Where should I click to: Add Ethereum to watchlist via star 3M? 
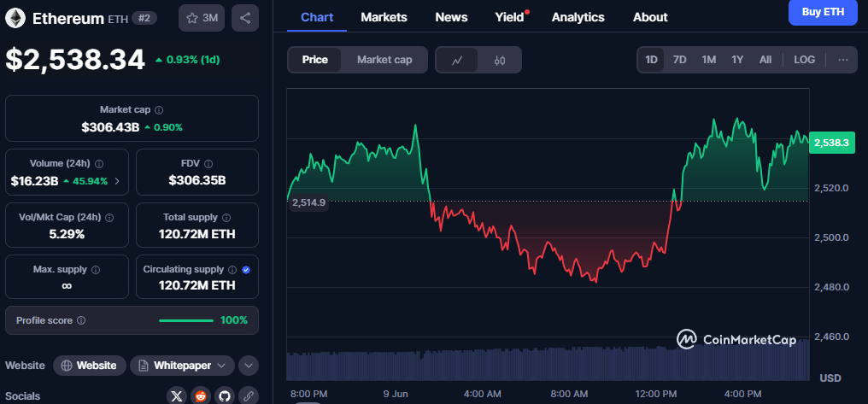coord(202,18)
